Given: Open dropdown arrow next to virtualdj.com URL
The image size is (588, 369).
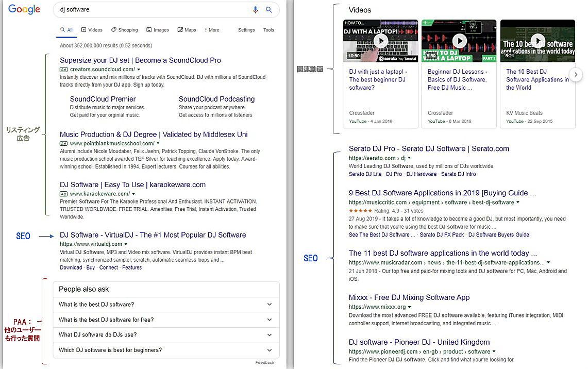Looking at the screenshot, I should [126, 244].
